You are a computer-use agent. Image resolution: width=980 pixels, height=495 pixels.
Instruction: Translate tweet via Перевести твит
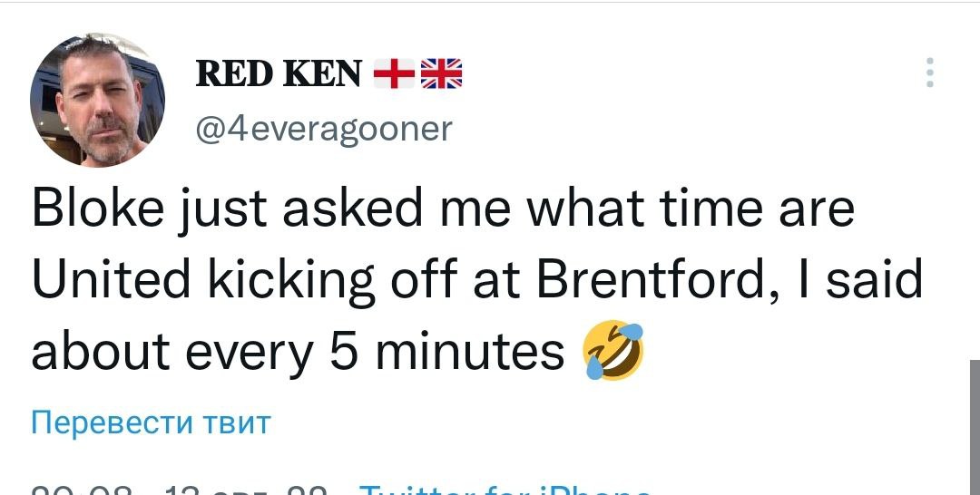(151, 422)
